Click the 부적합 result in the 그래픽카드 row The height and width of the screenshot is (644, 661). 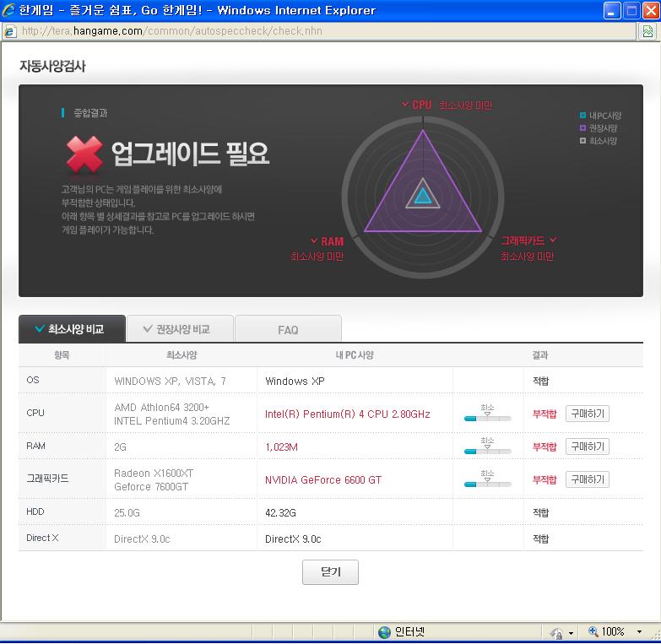(x=545, y=479)
